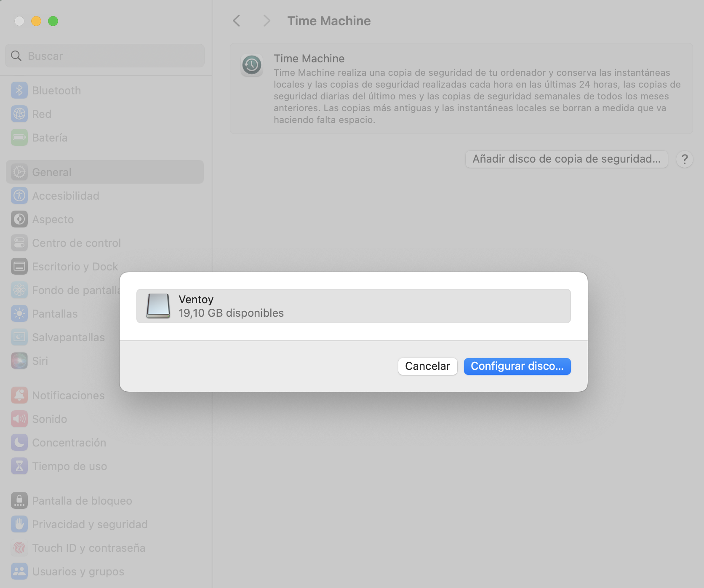Open the Pantalla de bloqueo label
This screenshot has height=588, width=704.
82,501
